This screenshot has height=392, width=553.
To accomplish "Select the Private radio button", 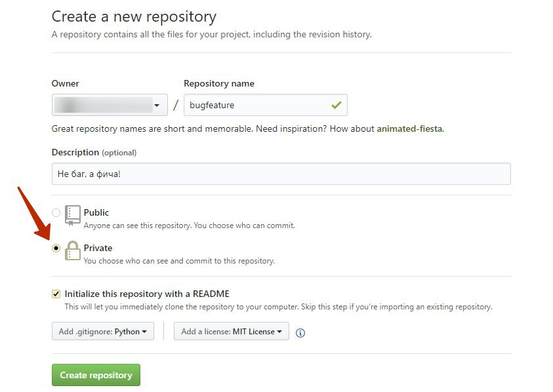I will tap(56, 248).
